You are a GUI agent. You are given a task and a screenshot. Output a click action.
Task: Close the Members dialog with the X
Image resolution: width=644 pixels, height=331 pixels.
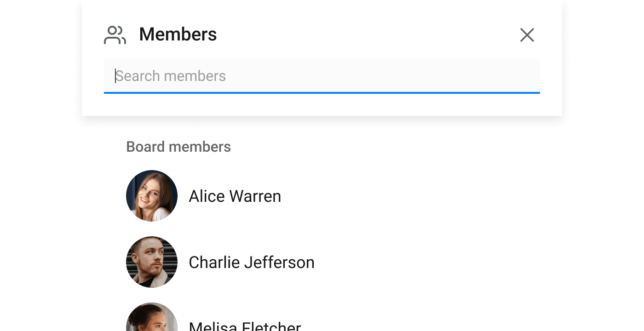pos(527,34)
